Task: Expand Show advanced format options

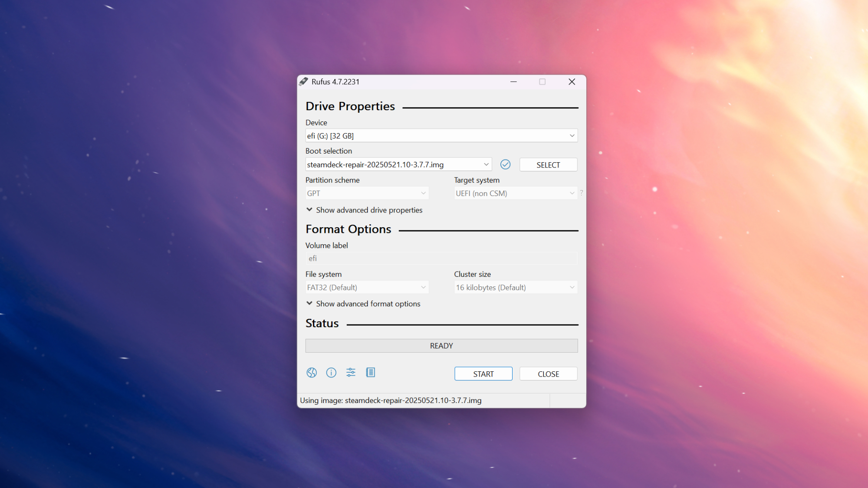Action: pos(363,304)
